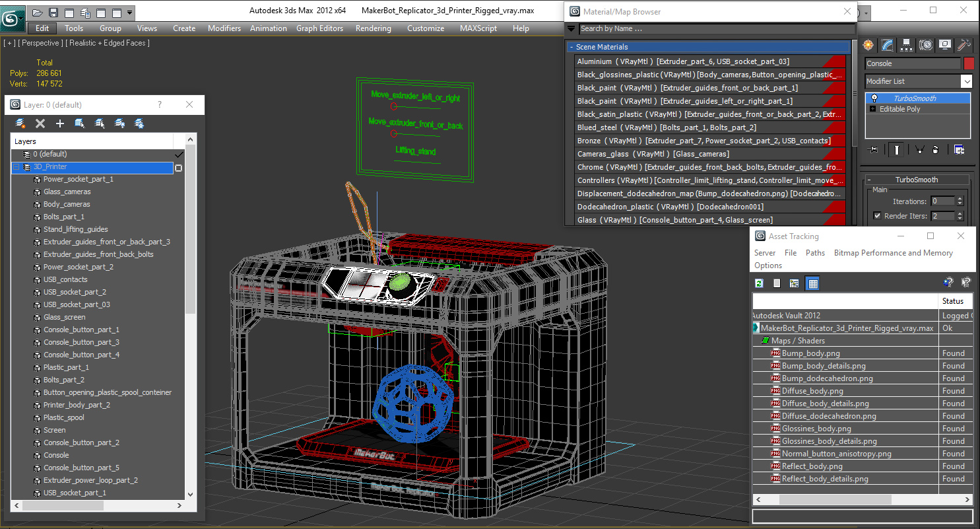Open the 3ds Max application button menu
This screenshot has width=980, height=529.
[13, 17]
